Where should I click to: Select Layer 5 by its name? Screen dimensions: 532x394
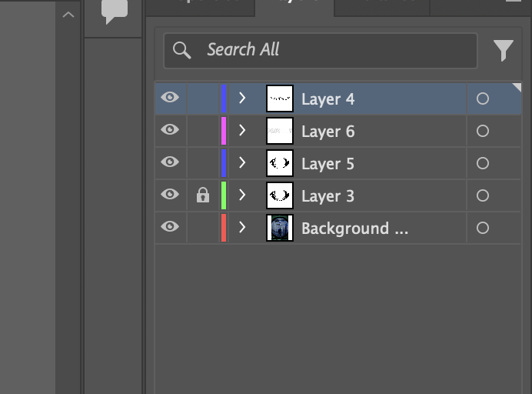pos(328,164)
